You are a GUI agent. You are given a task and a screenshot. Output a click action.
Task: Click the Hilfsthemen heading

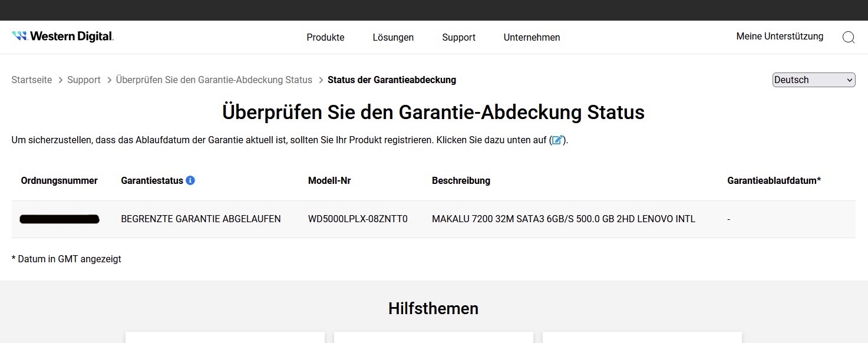(x=433, y=308)
